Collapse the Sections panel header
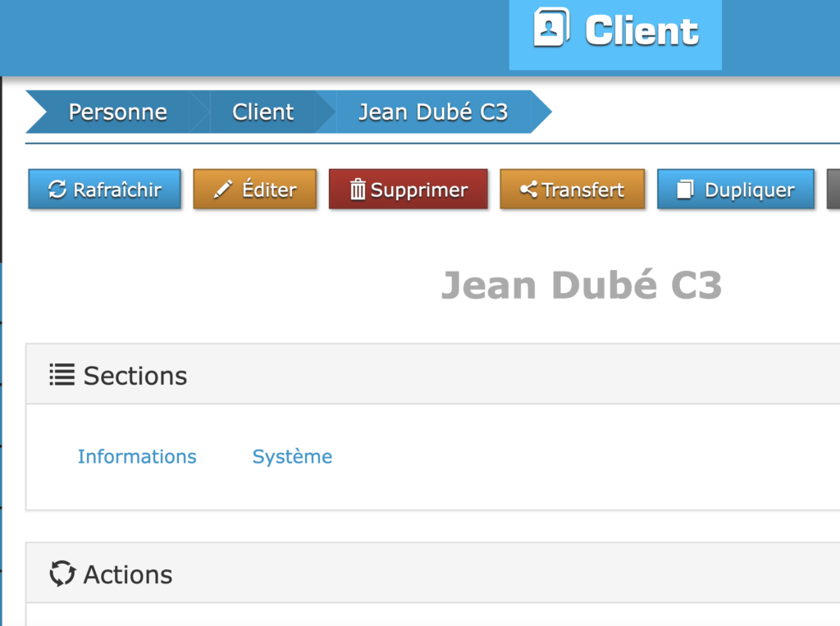Viewport: 840px width, 626px height. tap(410, 375)
